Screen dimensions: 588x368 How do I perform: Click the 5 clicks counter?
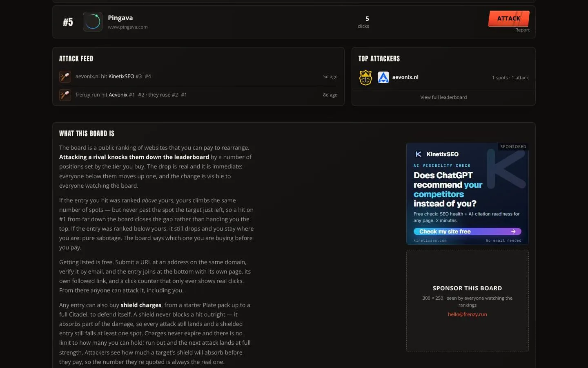[x=363, y=22]
